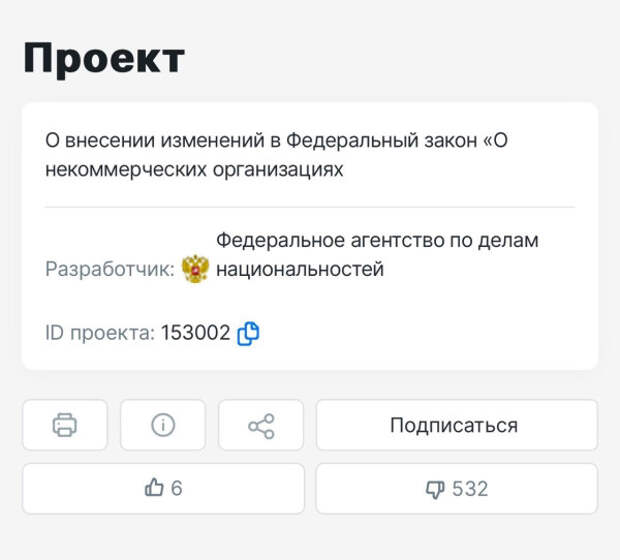Dislike the project showing 532 votes
Viewport: 620px width, 560px height.
[x=457, y=488]
